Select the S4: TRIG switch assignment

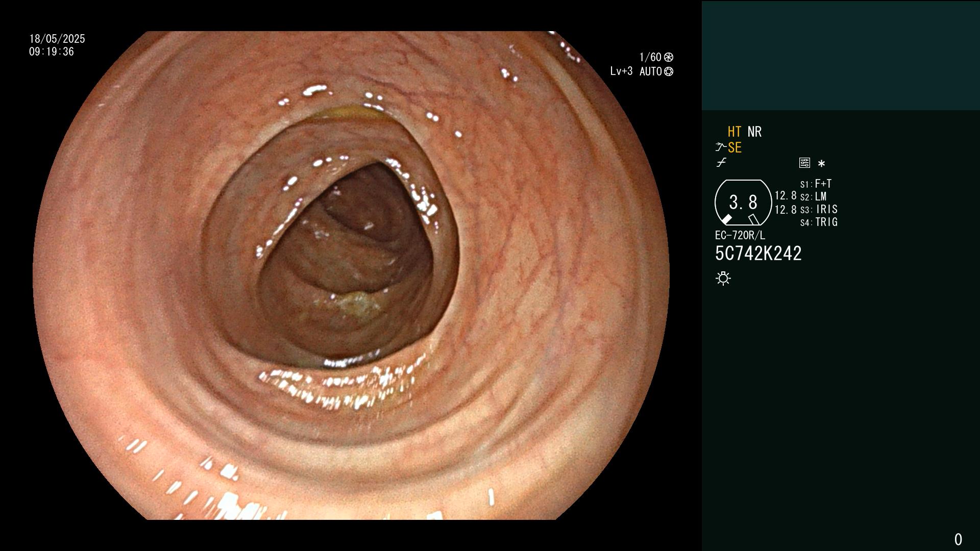[819, 222]
